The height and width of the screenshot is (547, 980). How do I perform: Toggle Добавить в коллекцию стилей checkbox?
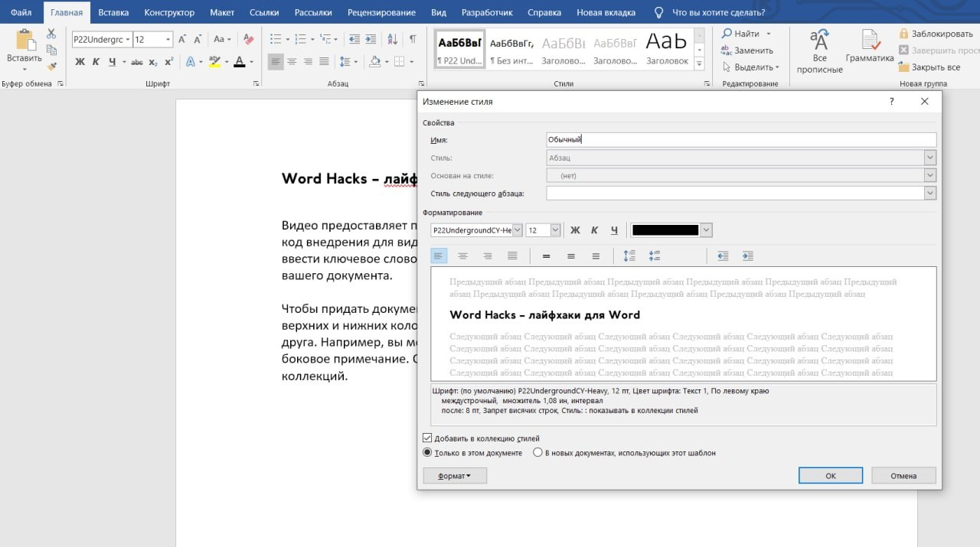[427, 438]
